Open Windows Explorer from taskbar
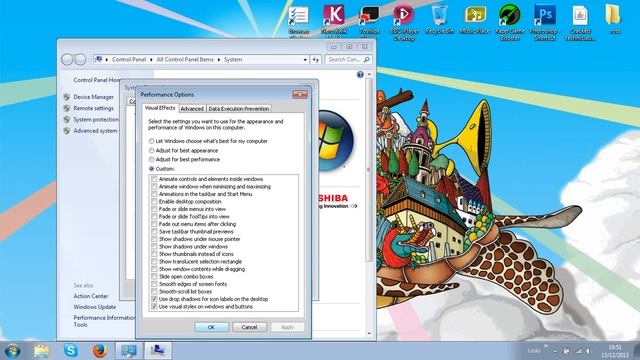The image size is (640, 360). point(41,351)
